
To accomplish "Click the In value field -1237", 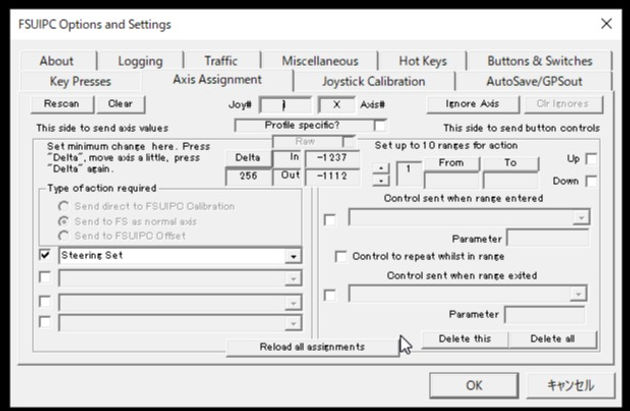I will pyautogui.click(x=332, y=158).
